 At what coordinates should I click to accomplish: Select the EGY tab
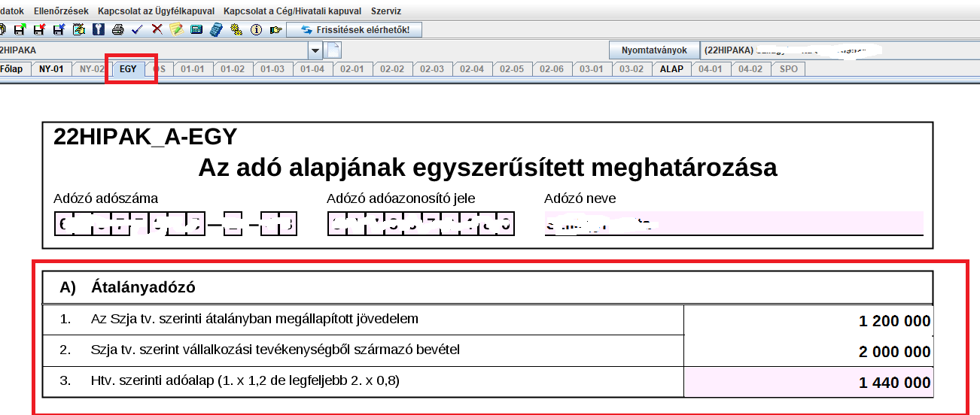(129, 69)
